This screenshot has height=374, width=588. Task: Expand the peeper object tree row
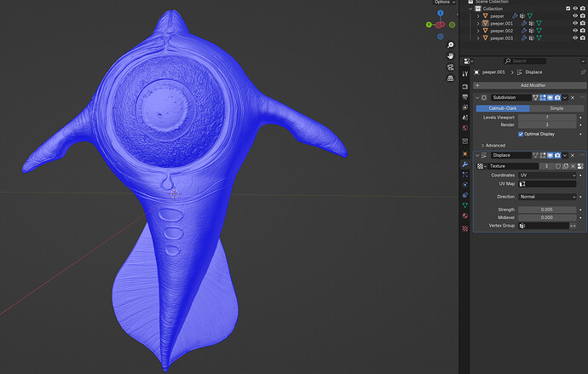(x=478, y=16)
